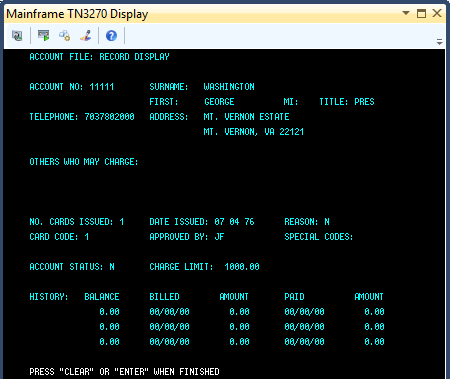Click the 'CARD CODE: 1' field
The image size is (450, 379).
(59, 237)
